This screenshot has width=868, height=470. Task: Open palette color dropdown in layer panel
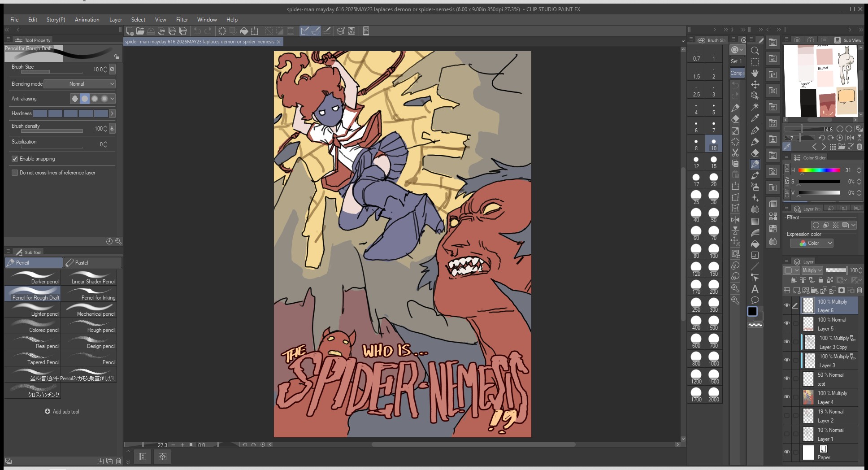pyautogui.click(x=792, y=270)
